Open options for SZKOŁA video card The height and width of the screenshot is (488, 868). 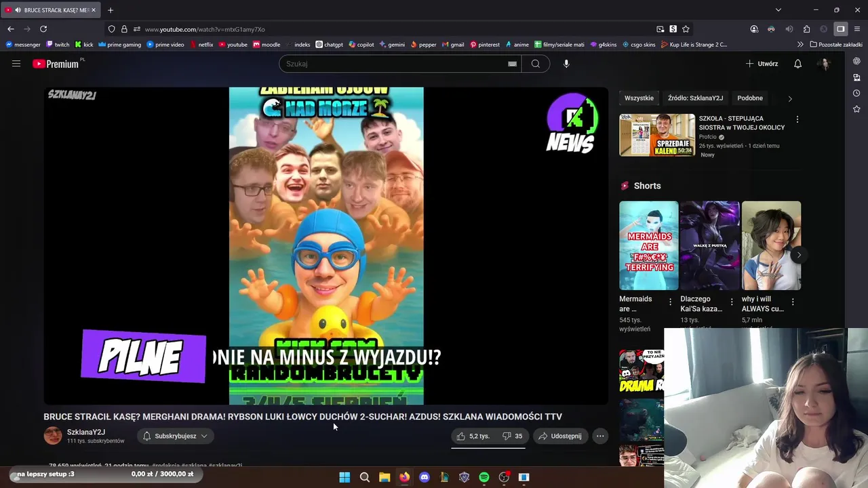797,119
